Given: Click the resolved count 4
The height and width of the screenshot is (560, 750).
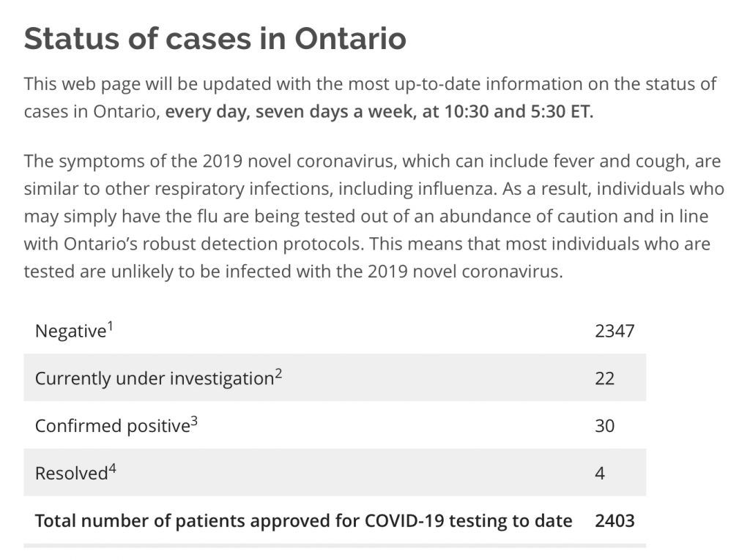Looking at the screenshot, I should [600, 474].
